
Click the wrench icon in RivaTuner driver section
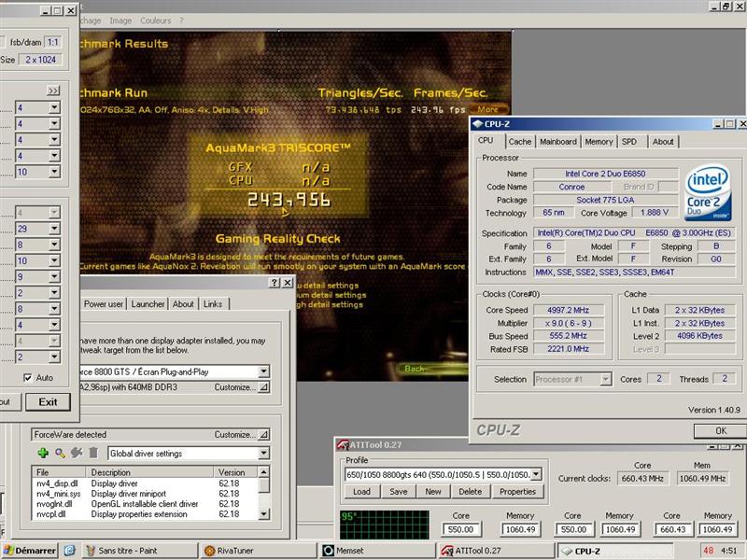point(77,453)
